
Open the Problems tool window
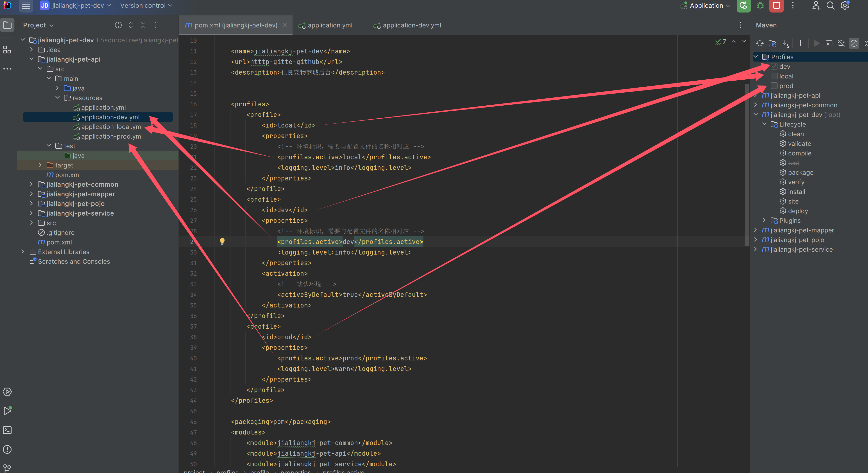click(7, 449)
